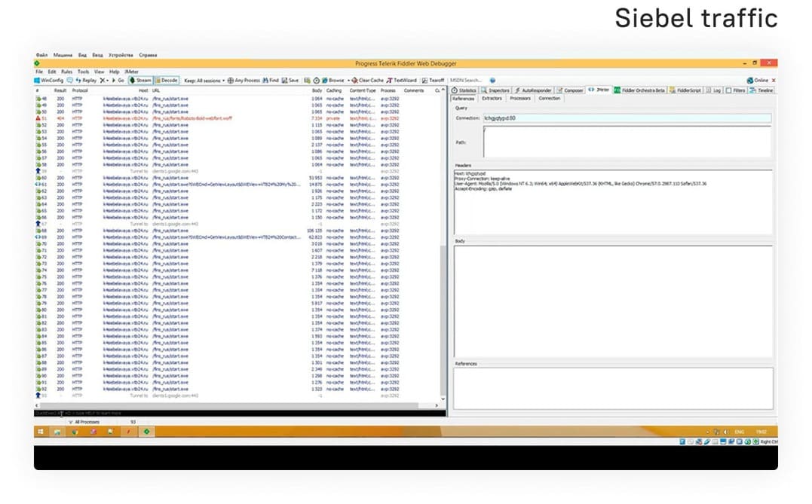Open the Windows Start button
Viewport: 812px width, 504px height.
[x=41, y=432]
